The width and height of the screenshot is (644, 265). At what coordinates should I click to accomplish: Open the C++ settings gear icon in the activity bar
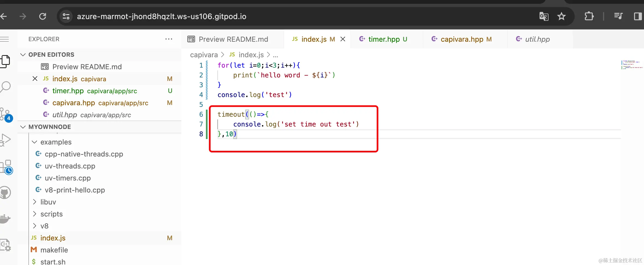[x=5, y=245]
